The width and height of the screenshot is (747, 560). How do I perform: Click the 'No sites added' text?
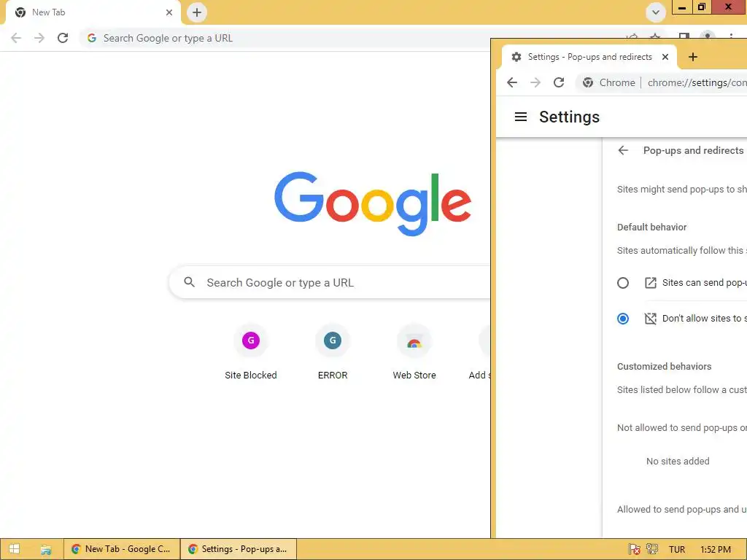(678, 461)
